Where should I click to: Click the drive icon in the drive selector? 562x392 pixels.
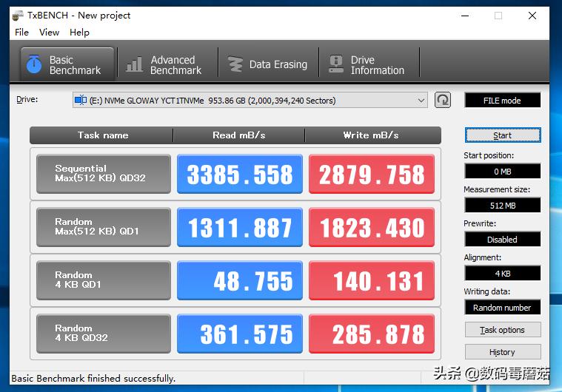(x=80, y=101)
